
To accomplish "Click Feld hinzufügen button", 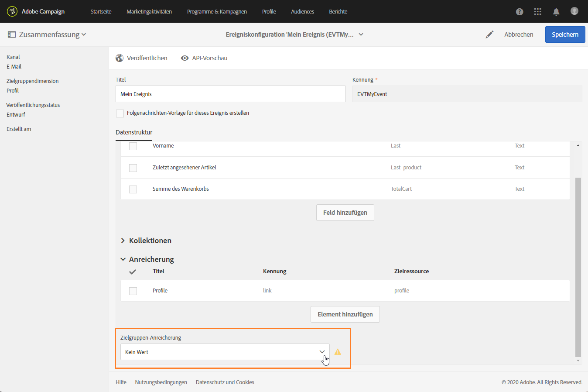I will [345, 213].
